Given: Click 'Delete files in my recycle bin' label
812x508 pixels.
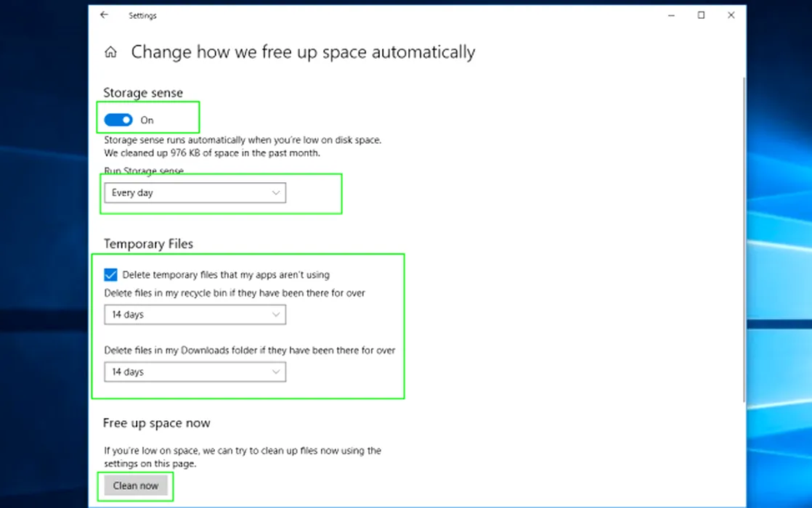Looking at the screenshot, I should [235, 293].
